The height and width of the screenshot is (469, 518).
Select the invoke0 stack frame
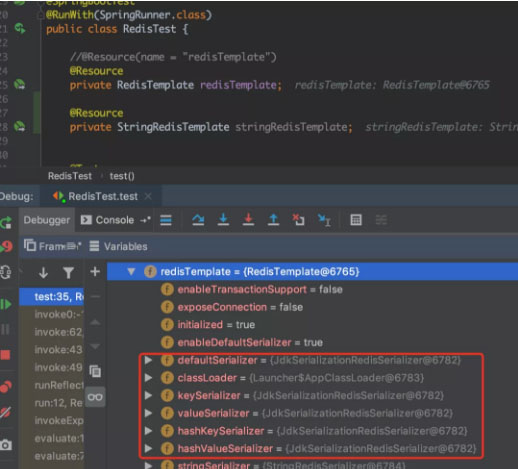coord(51,314)
